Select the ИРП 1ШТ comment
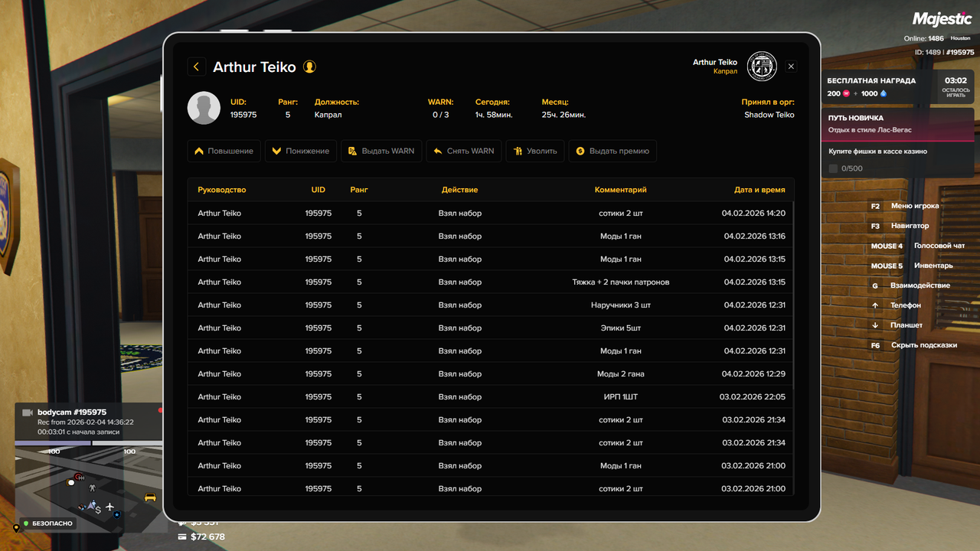This screenshot has width=980, height=551. click(621, 396)
